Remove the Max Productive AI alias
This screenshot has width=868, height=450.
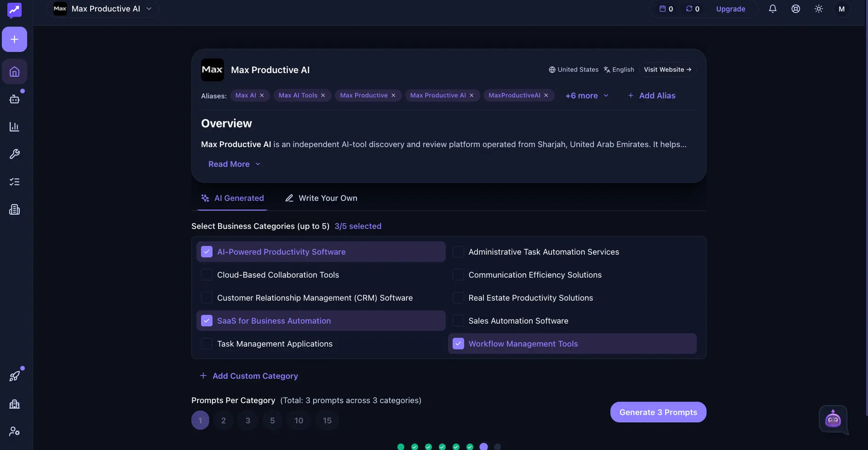click(x=471, y=95)
